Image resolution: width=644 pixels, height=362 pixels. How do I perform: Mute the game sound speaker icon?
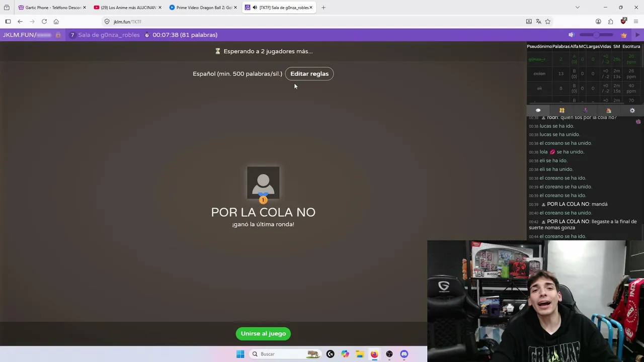coord(571,35)
